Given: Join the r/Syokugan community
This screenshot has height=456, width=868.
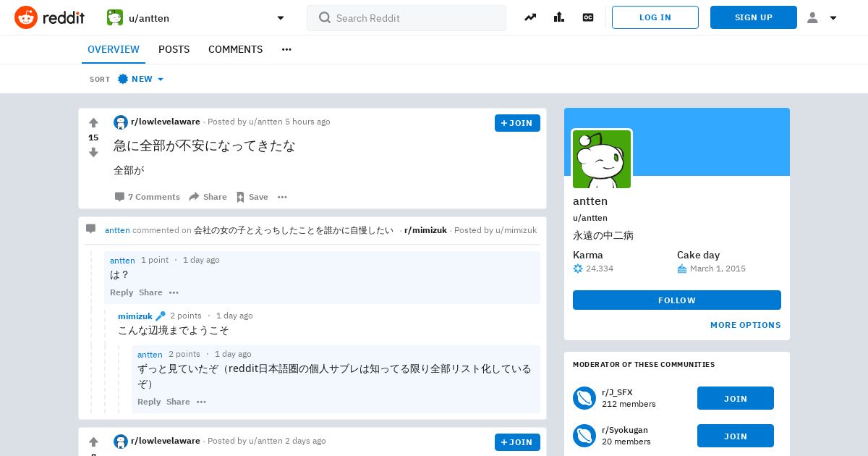Looking at the screenshot, I should tap(736, 436).
